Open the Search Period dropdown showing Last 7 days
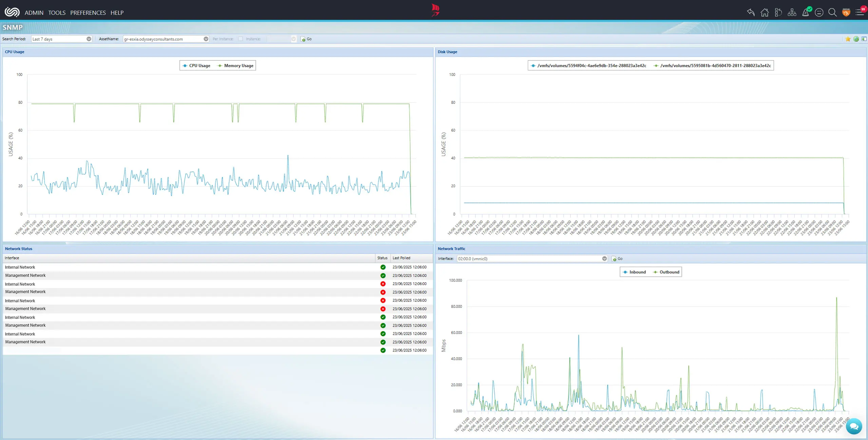 pos(89,39)
